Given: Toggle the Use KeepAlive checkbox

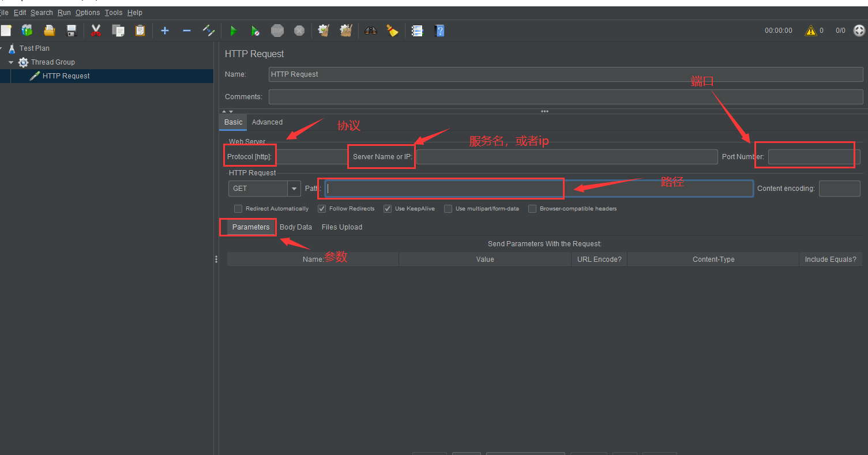Looking at the screenshot, I should 388,209.
